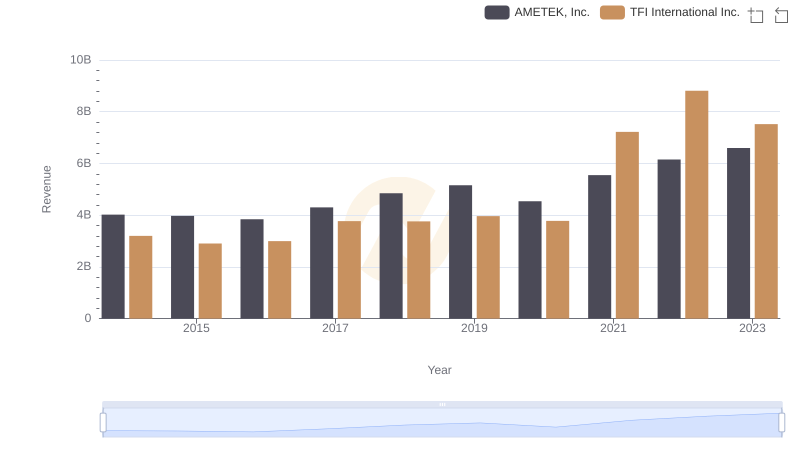Click the 2019 AMETEK bar
The image size is (800, 461).
[460, 251]
